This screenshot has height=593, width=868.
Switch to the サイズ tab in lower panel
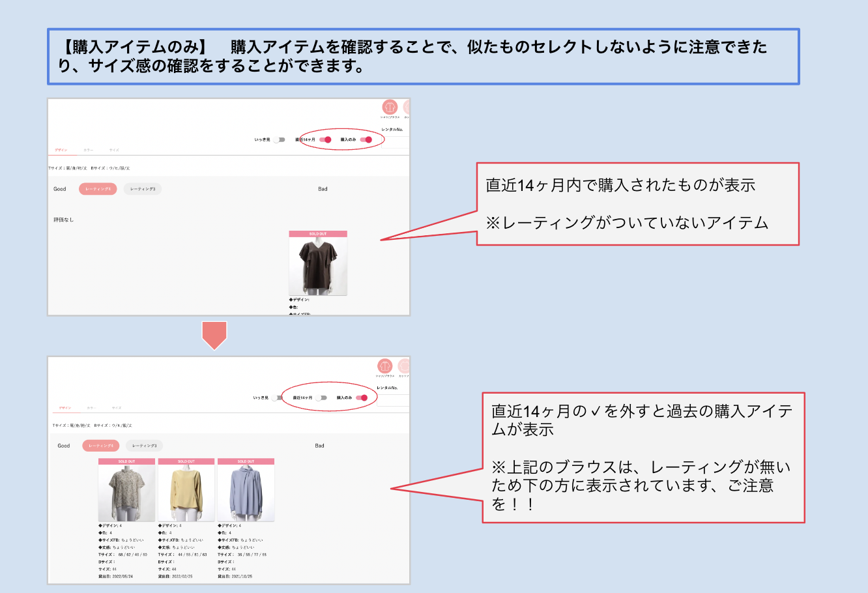point(116,408)
